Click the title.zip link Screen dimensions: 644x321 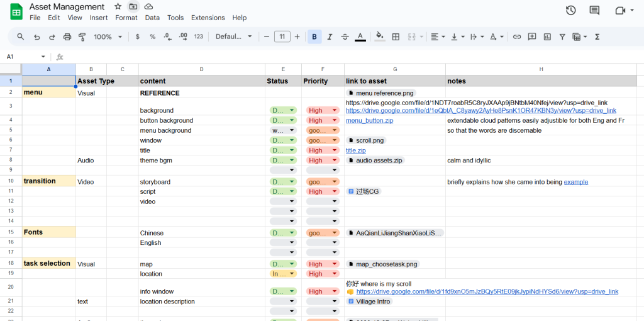click(355, 150)
